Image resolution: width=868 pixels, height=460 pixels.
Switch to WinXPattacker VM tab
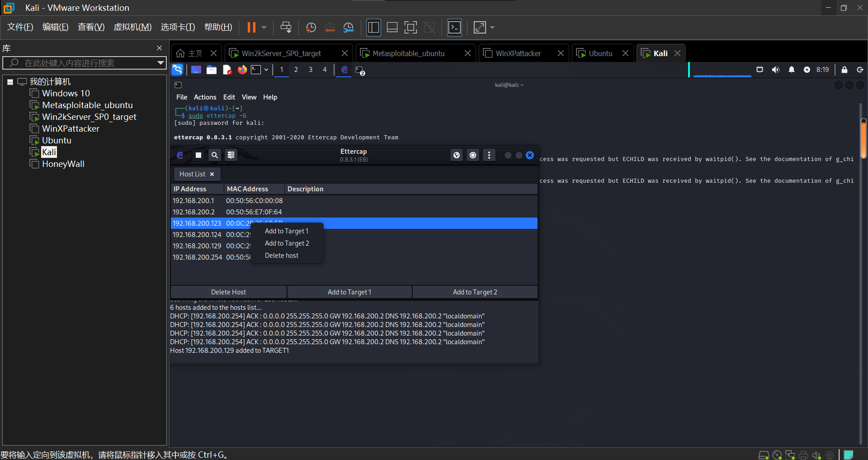[x=518, y=53]
